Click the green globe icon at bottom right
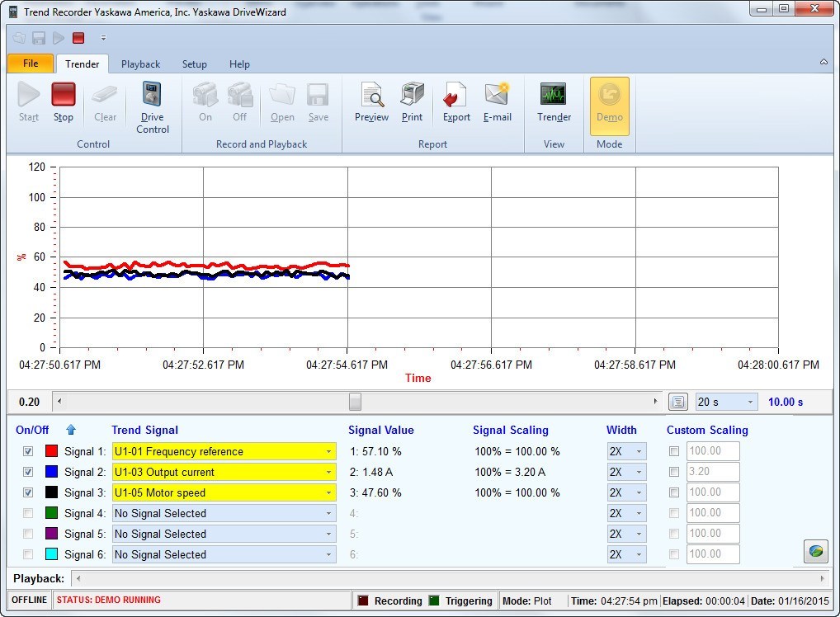 [x=816, y=551]
